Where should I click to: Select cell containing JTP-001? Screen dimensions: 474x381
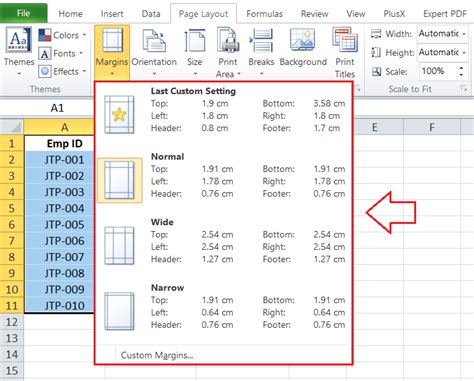click(x=59, y=160)
